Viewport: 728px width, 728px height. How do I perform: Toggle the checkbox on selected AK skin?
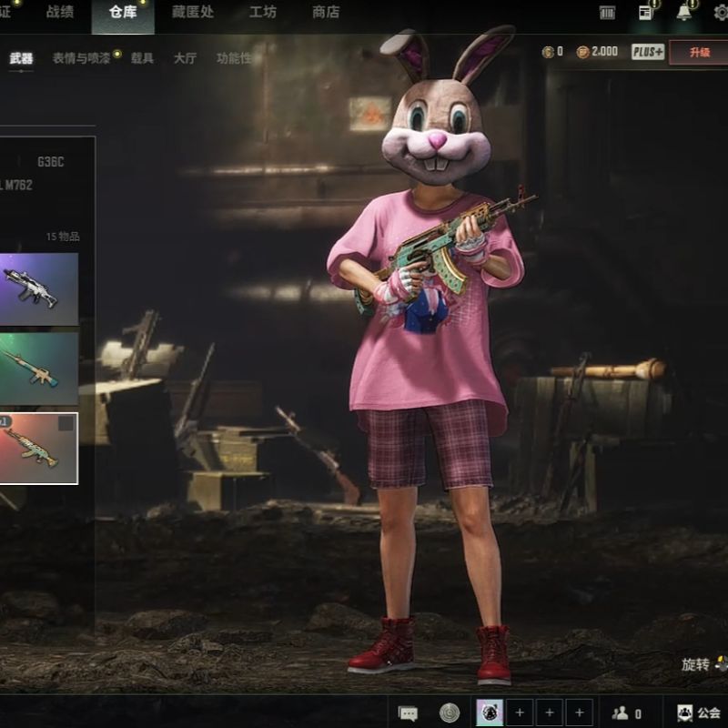(x=66, y=423)
